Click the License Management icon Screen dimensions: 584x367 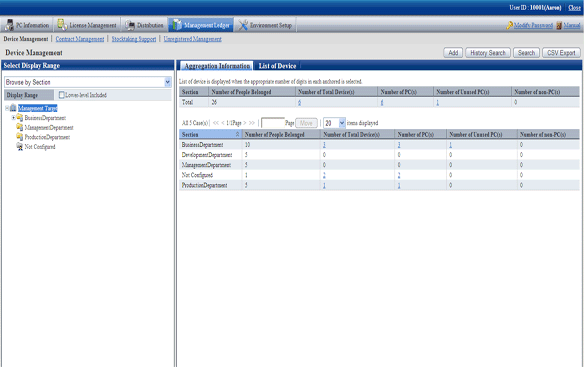tap(62, 25)
